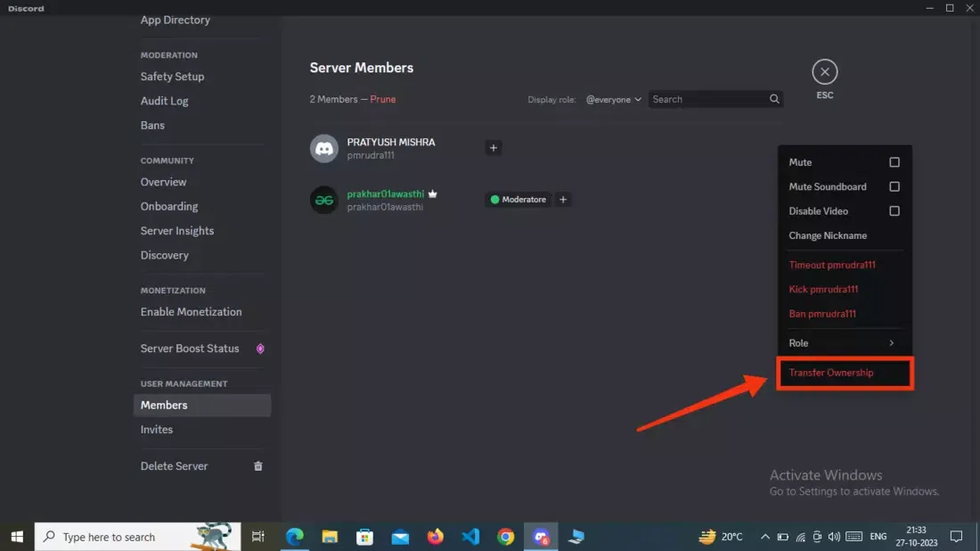Open the Windows notification center

tap(956, 537)
